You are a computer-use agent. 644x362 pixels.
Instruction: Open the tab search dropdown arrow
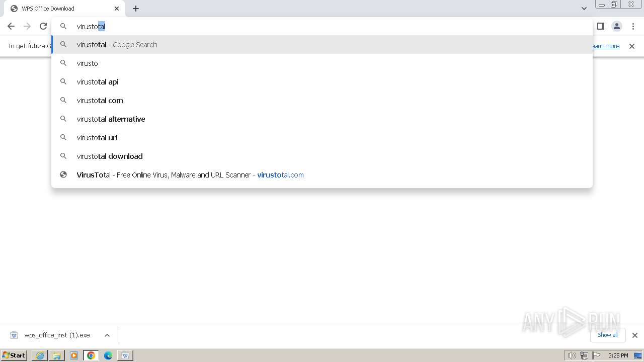(x=584, y=9)
